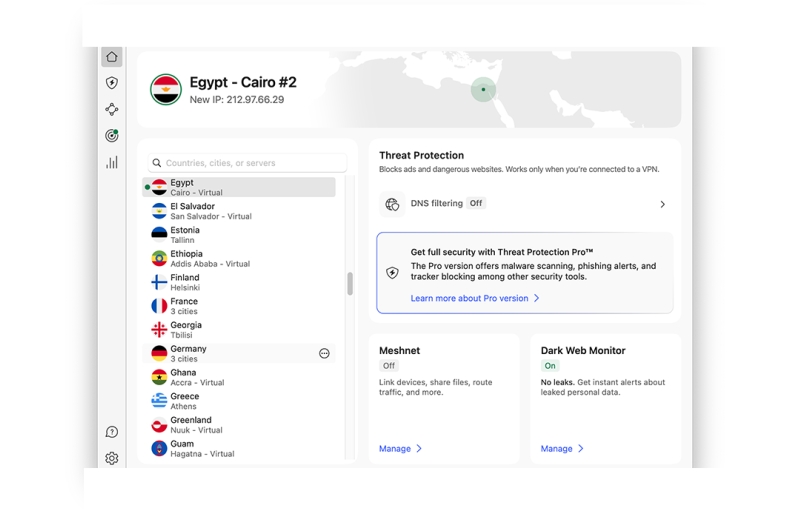Open the Dark Web Monitor sidebar icon
This screenshot has height=523, width=790.
tap(112, 136)
